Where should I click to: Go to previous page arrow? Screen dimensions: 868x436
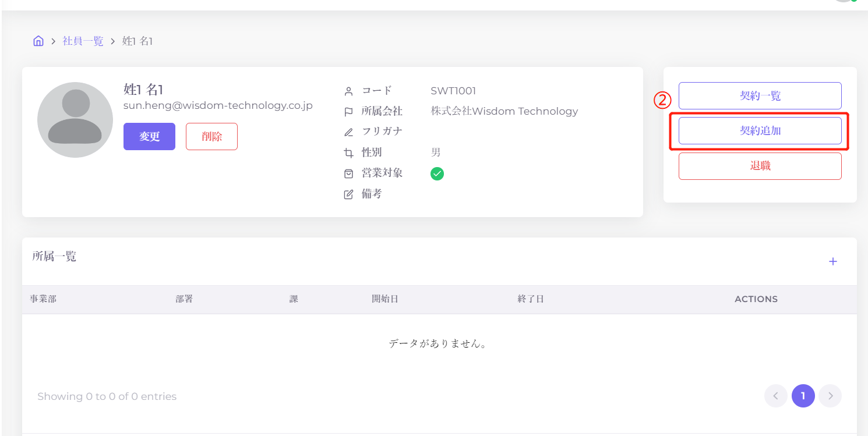coord(775,396)
